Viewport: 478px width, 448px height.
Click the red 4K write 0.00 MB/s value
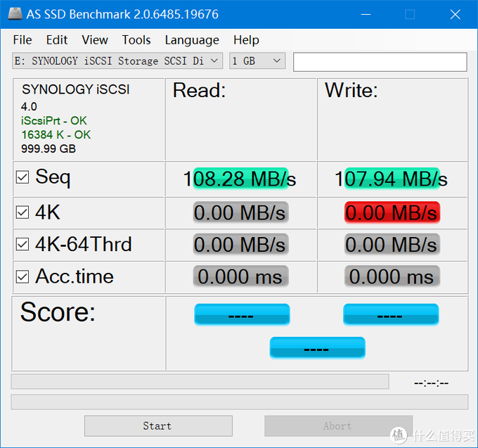(x=392, y=212)
